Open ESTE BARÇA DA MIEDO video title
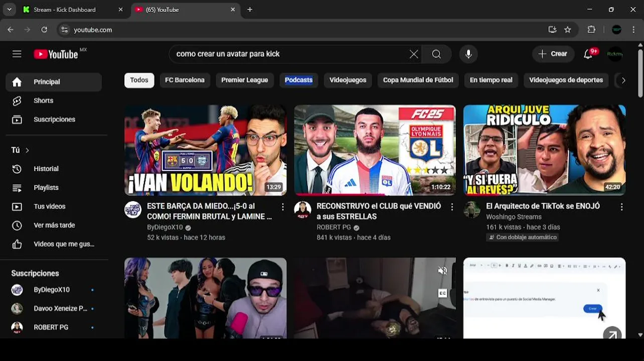The height and width of the screenshot is (361, 644). [x=210, y=211]
